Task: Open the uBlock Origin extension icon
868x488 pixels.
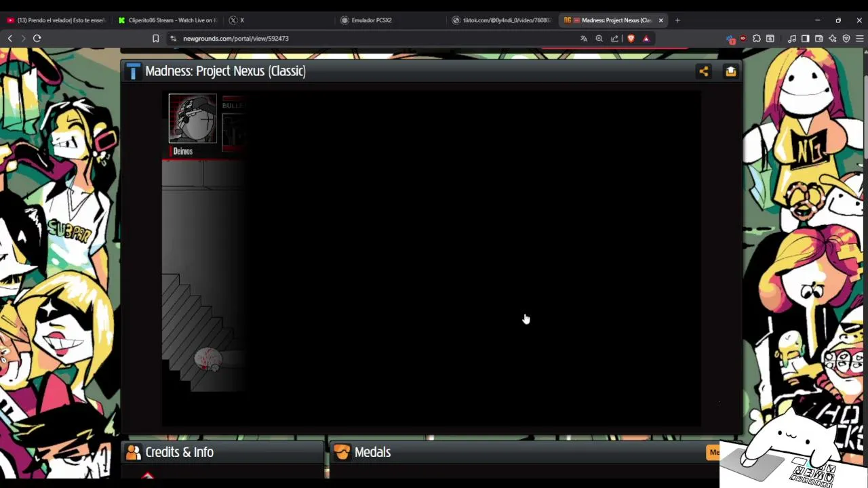Action: click(x=743, y=39)
